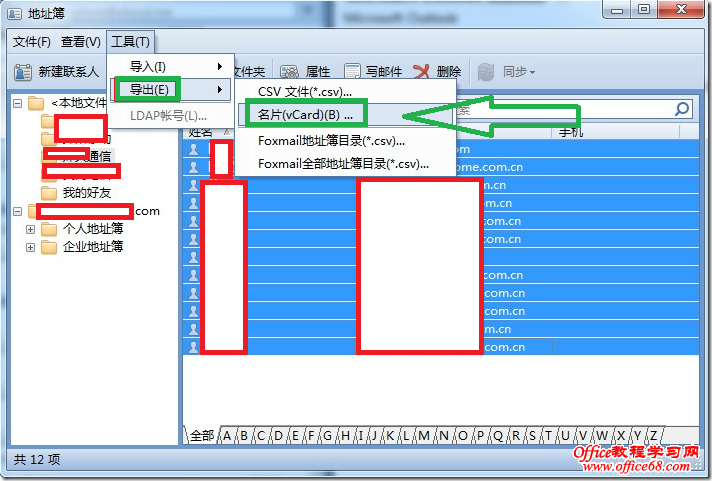The height and width of the screenshot is (481, 712).
Task: Click the Sync (同步) toolbar icon
Action: 486,72
